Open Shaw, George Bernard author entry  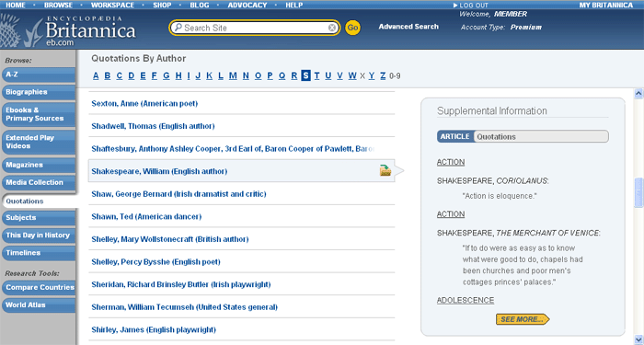tap(178, 194)
